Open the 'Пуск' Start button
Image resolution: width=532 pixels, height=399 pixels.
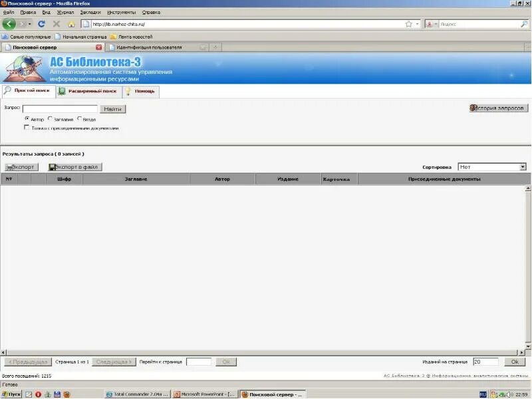[x=11, y=394]
